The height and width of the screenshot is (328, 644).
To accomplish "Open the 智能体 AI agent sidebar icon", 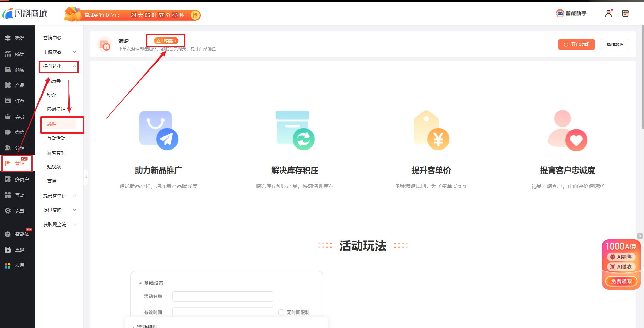I will (x=8, y=234).
